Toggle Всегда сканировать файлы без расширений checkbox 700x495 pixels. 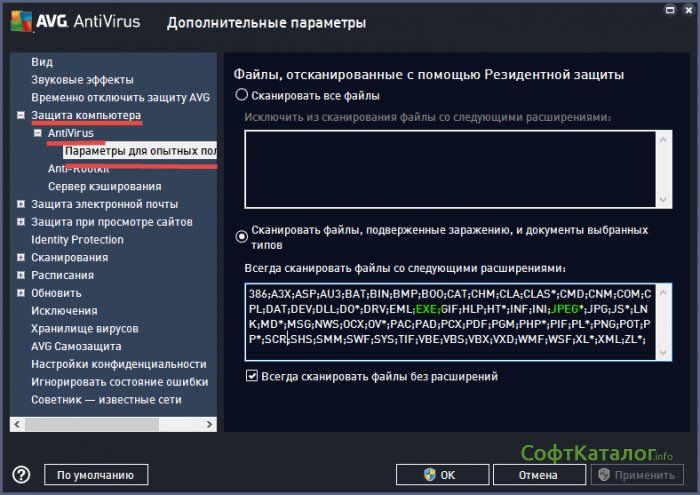point(252,376)
